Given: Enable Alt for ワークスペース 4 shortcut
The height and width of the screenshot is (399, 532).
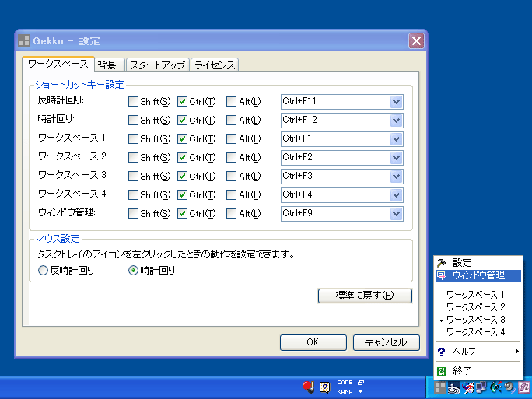Looking at the screenshot, I should [231, 194].
